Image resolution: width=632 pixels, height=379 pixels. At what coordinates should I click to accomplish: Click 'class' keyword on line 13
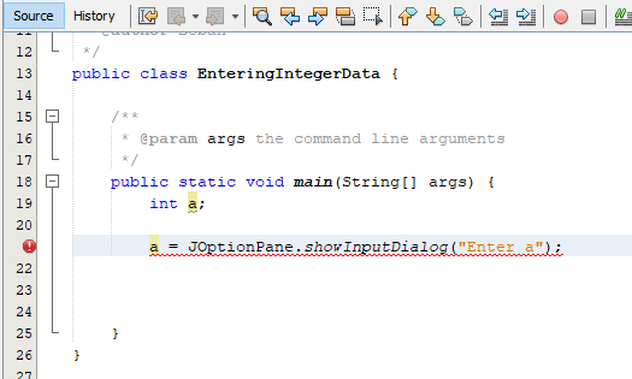coord(164,74)
